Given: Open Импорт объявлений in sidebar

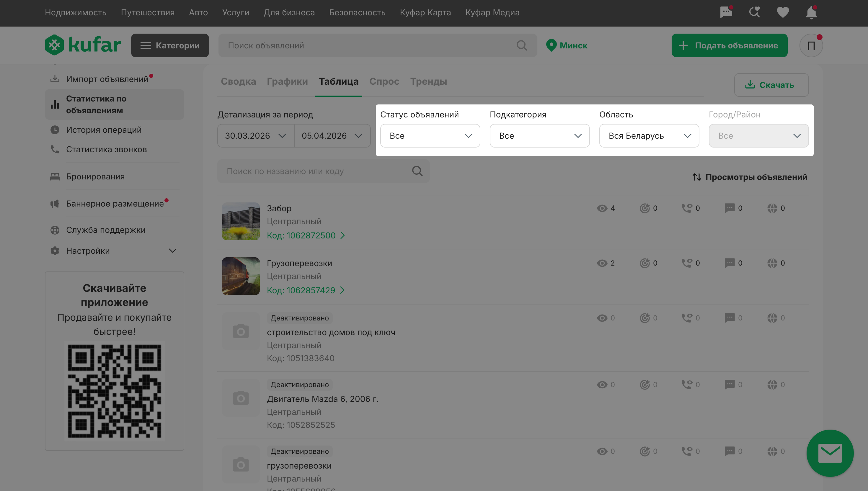Looking at the screenshot, I should [x=114, y=79].
